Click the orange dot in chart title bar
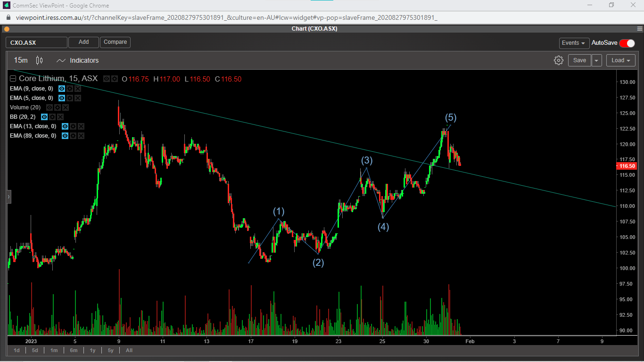Image resolution: width=644 pixels, height=362 pixels. click(7, 29)
